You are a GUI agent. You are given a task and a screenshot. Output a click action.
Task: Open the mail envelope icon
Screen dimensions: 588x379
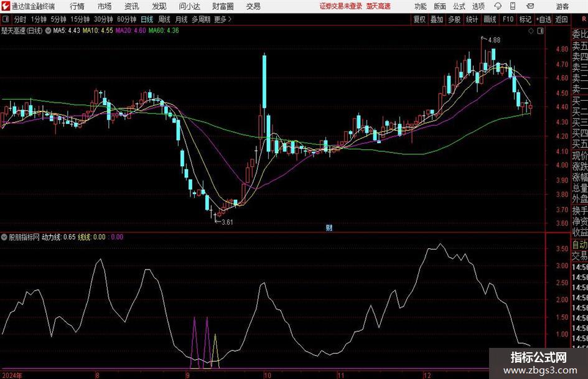tap(530, 6)
